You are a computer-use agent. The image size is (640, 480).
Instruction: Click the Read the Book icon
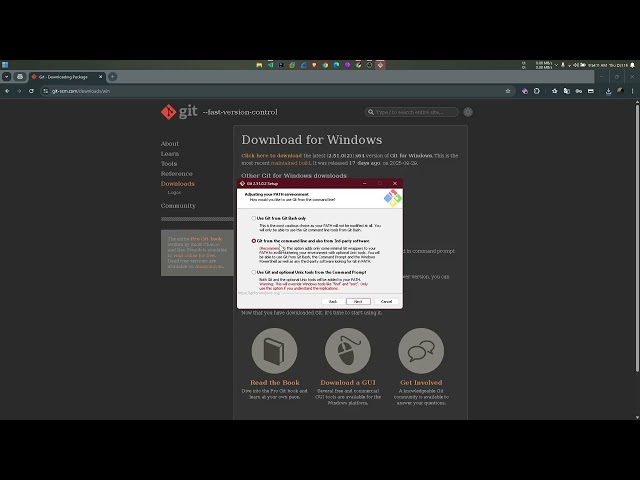(x=274, y=351)
